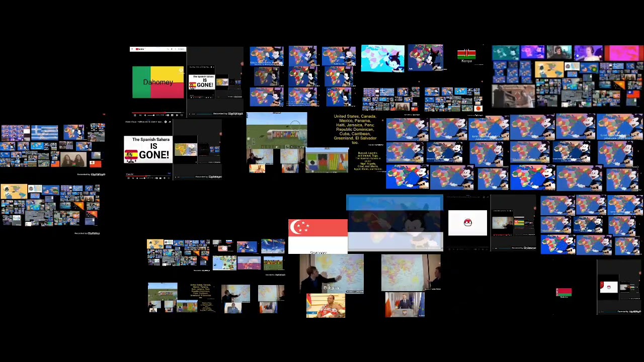
Task: Open the Dahomey flag video
Action: [x=158, y=82]
